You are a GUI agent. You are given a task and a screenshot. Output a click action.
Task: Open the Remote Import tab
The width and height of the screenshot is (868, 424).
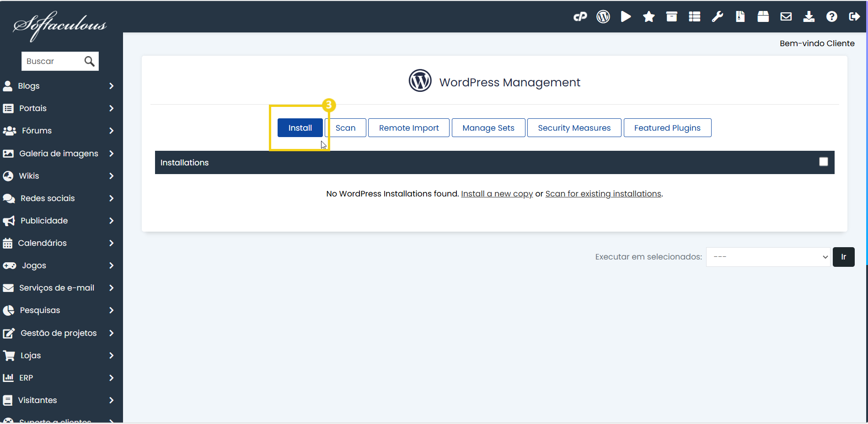tap(409, 128)
